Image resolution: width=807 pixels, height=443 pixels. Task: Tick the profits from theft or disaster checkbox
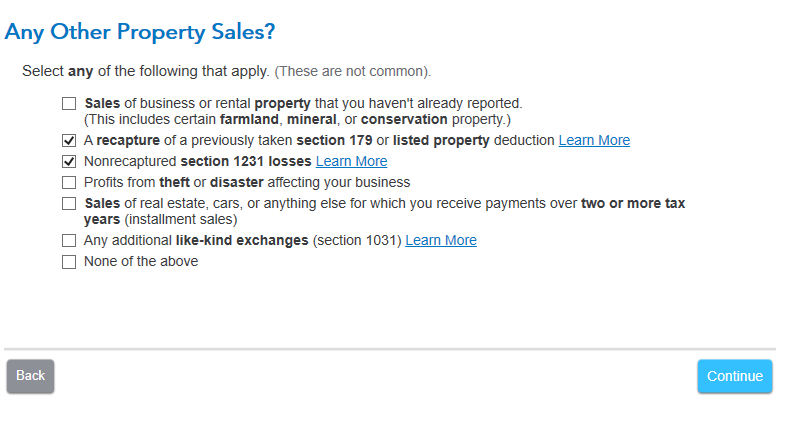(69, 182)
